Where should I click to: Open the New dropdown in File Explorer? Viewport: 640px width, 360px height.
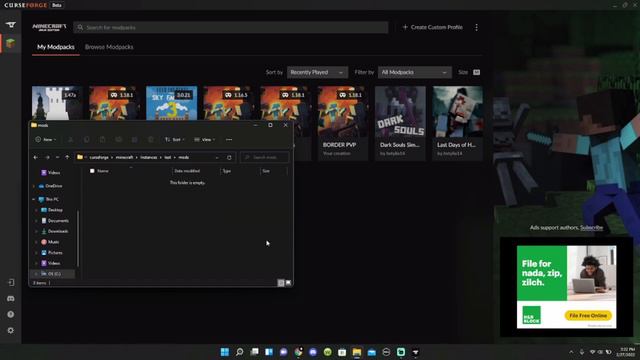tap(46, 140)
